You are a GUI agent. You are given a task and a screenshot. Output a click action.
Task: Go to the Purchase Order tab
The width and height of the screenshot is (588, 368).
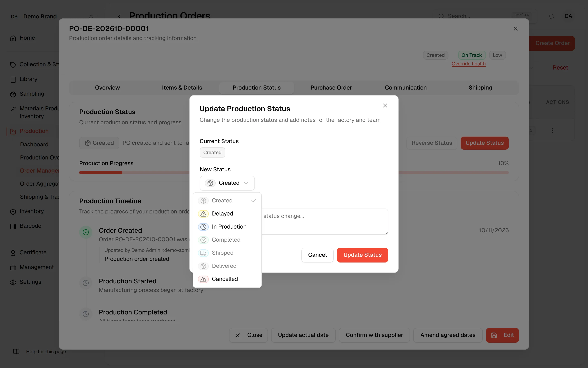331,88
